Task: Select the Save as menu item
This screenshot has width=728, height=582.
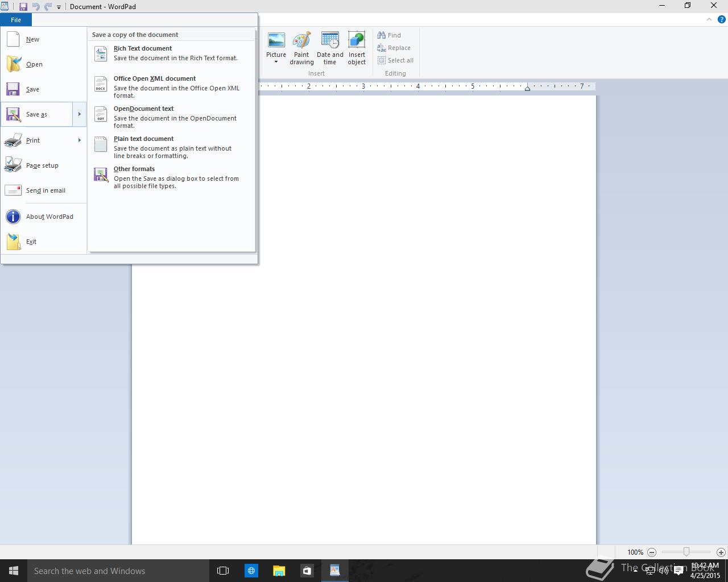Action: pyautogui.click(x=36, y=114)
